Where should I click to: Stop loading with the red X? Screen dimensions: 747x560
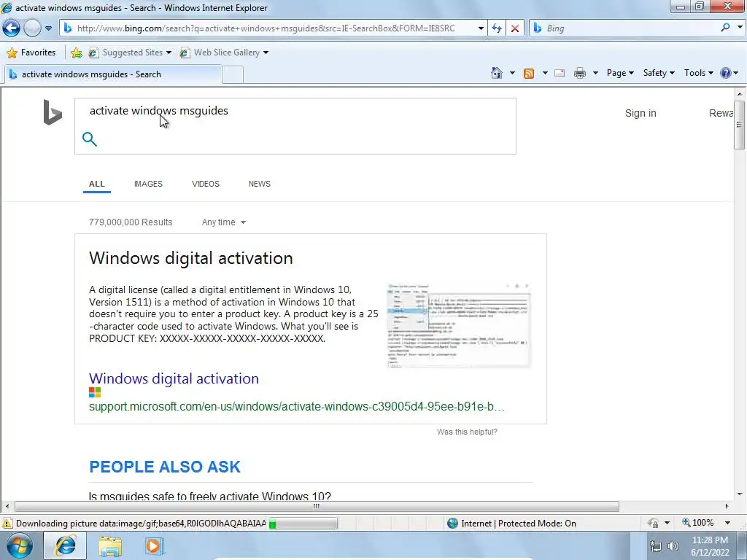pyautogui.click(x=515, y=28)
